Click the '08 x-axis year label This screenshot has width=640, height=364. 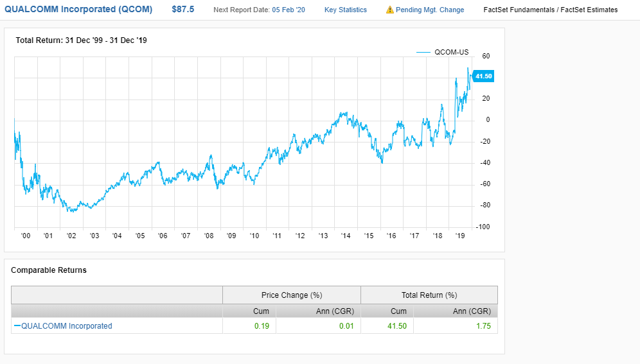pos(209,236)
